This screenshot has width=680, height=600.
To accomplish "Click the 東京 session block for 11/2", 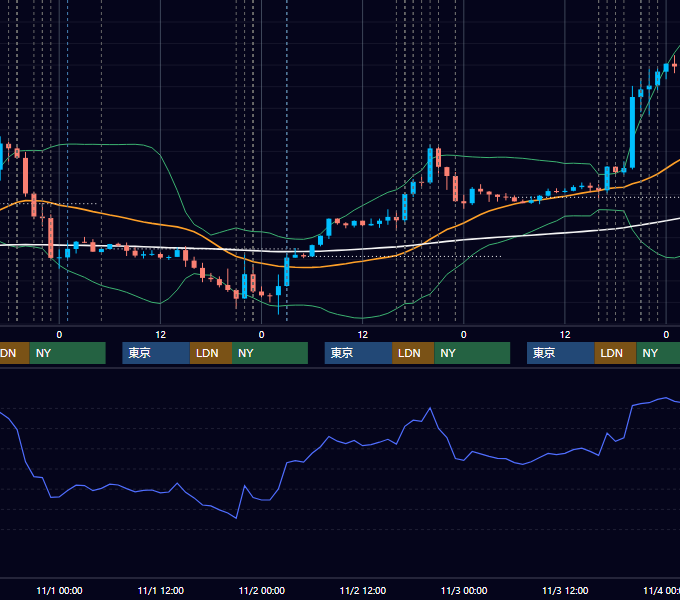I will [358, 353].
